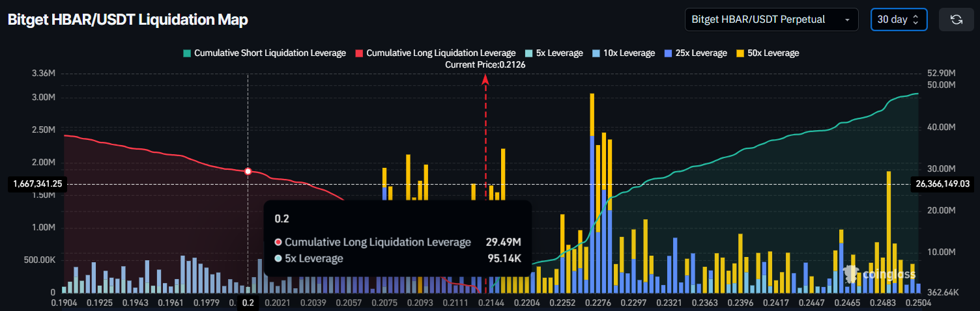Click the 0.2363 x-axis price label
This screenshot has width=980, height=311.
[x=706, y=303]
